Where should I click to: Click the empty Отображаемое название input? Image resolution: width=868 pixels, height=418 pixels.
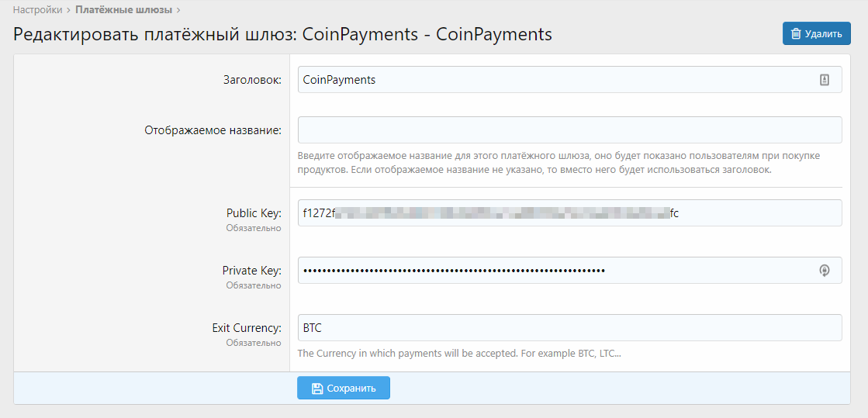point(569,130)
